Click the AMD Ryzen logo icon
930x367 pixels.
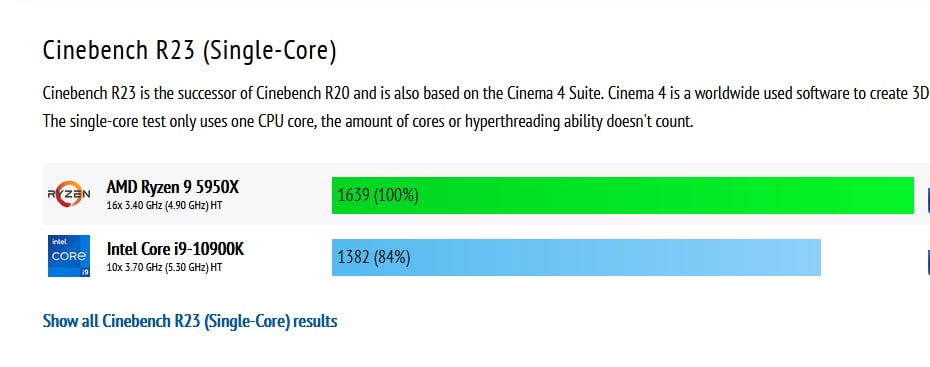[69, 194]
